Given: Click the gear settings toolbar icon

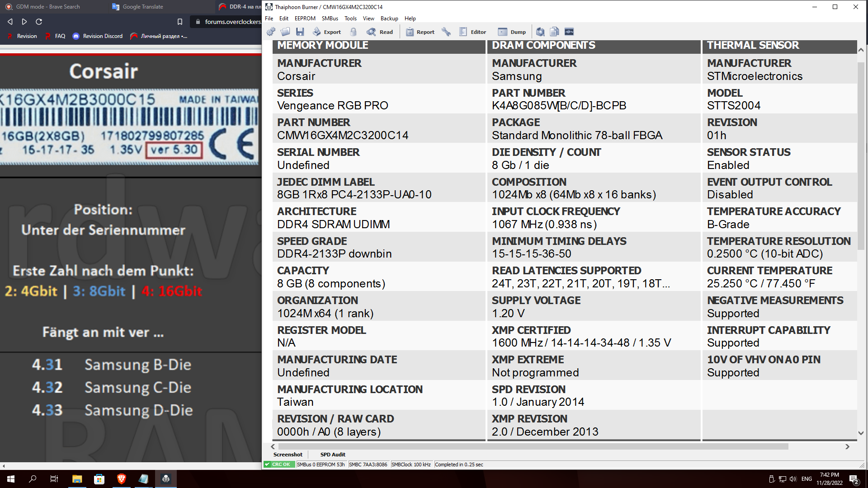Looking at the screenshot, I should (x=271, y=32).
